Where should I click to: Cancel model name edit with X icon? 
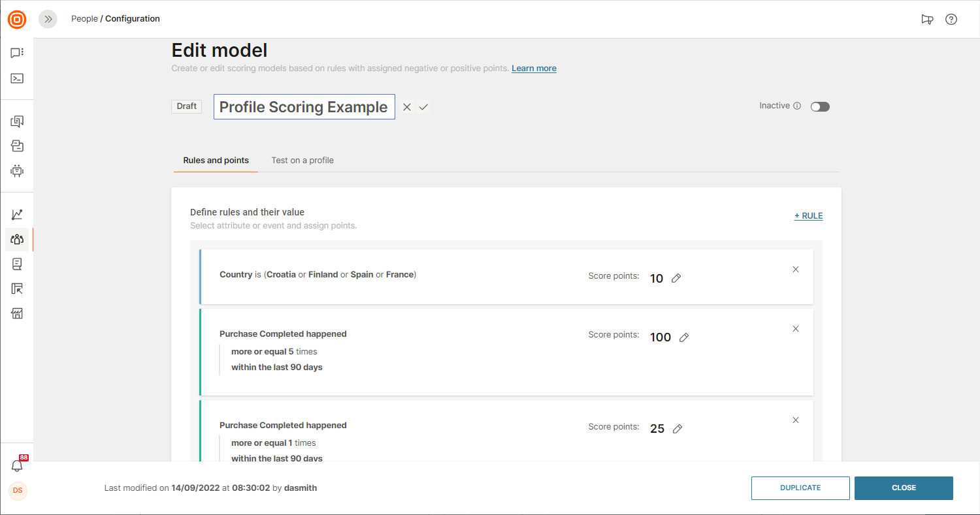407,107
